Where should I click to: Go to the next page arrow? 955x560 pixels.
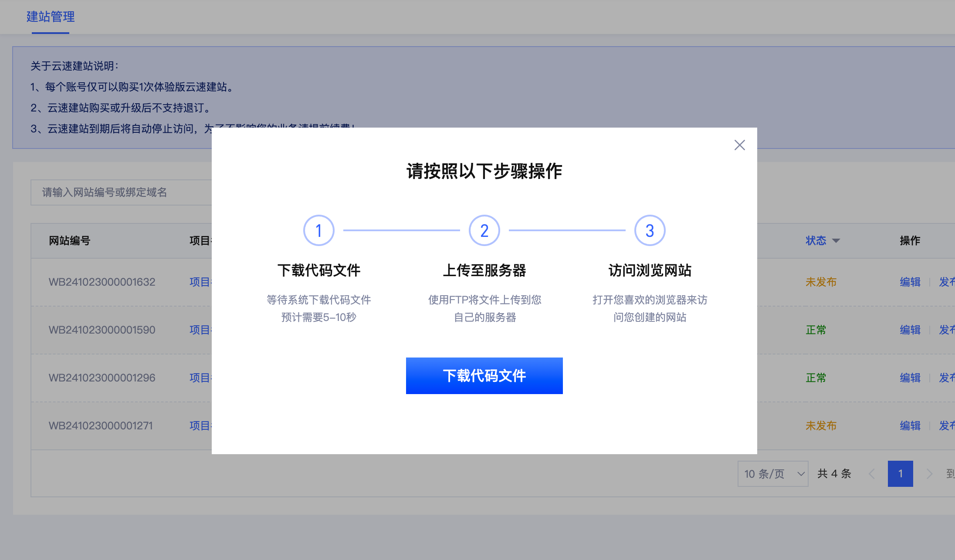(929, 473)
